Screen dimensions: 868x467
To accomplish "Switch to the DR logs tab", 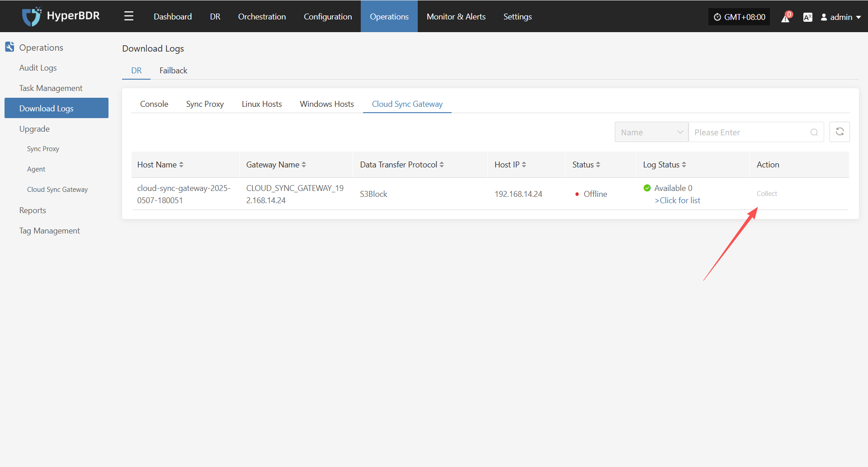I will [137, 71].
